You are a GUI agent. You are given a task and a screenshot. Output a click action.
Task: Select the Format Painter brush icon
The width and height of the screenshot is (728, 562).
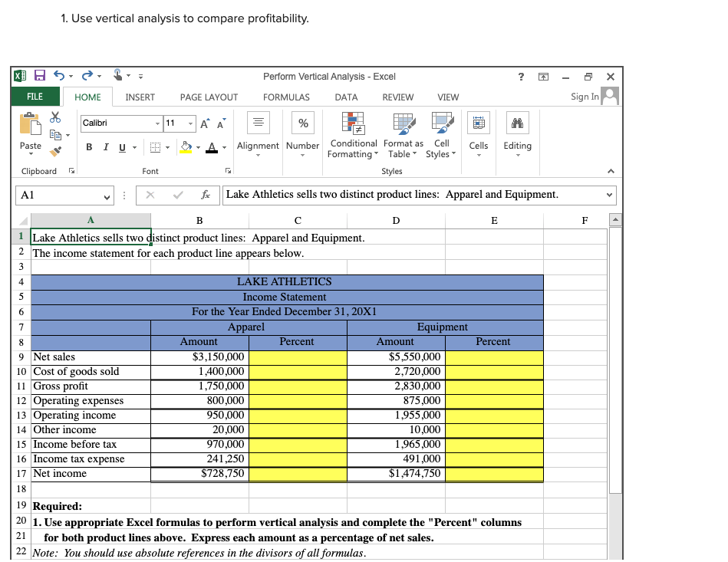point(55,151)
